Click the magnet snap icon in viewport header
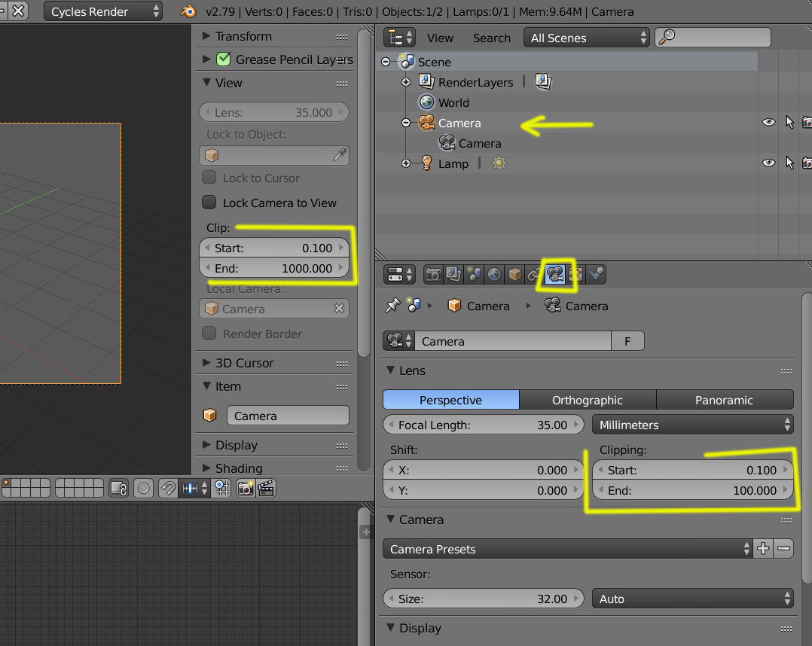The width and height of the screenshot is (812, 646). point(168,488)
